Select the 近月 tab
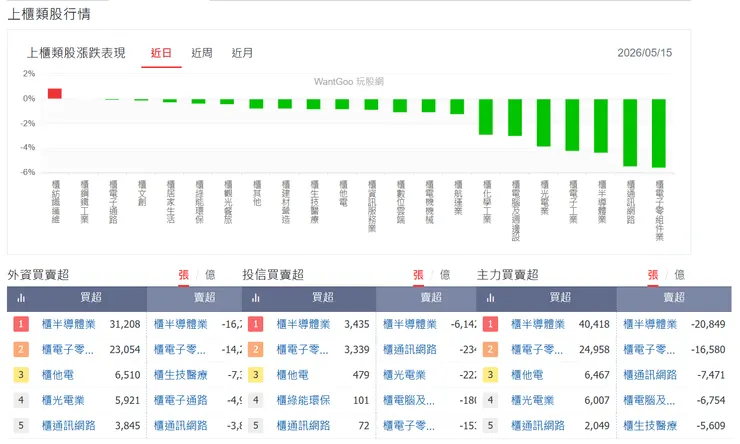 point(242,53)
